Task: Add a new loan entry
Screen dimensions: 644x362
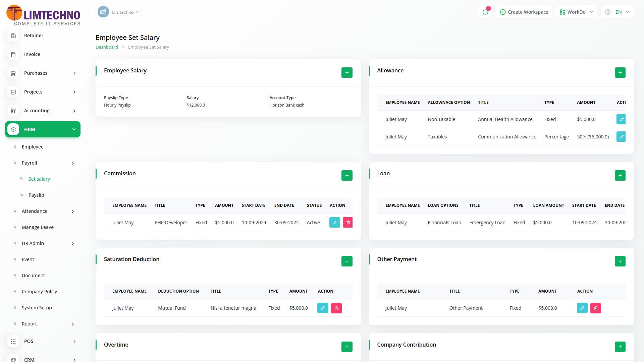Action: (x=620, y=176)
